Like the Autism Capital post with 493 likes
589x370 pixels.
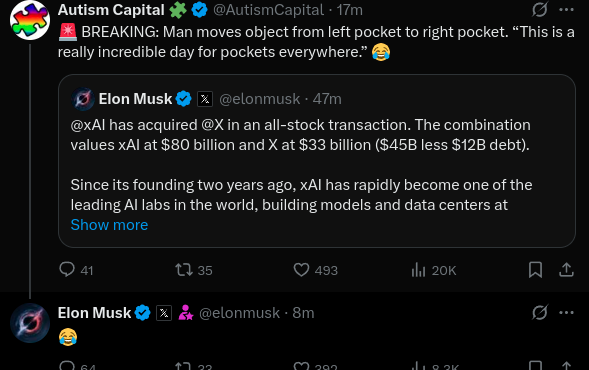point(316,270)
